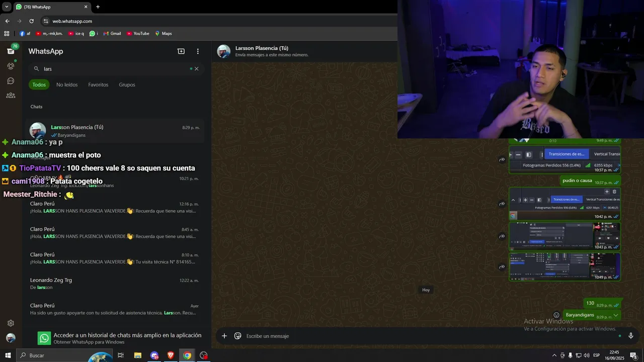Start a new chat with the plus icon
The image size is (644, 362).
(181, 51)
